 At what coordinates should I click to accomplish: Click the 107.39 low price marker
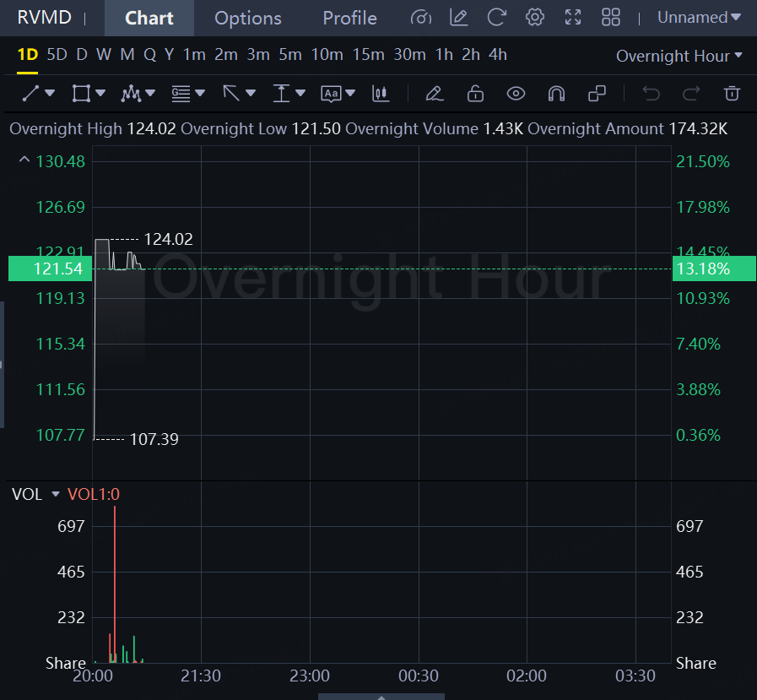[x=154, y=439]
